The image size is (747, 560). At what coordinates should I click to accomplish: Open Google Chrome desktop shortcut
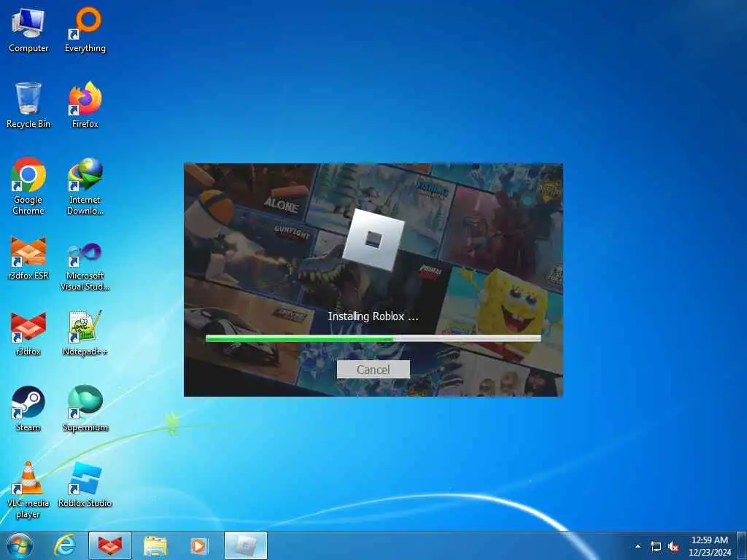pyautogui.click(x=28, y=187)
